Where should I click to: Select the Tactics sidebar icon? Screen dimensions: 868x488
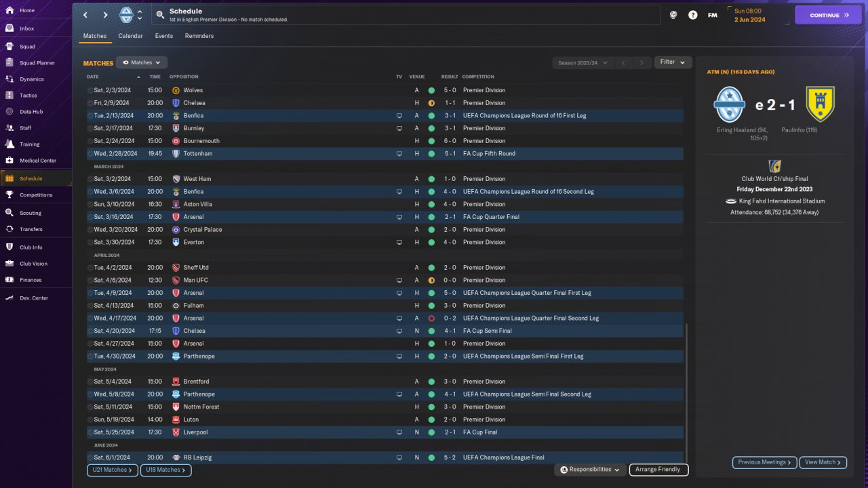[x=9, y=96]
